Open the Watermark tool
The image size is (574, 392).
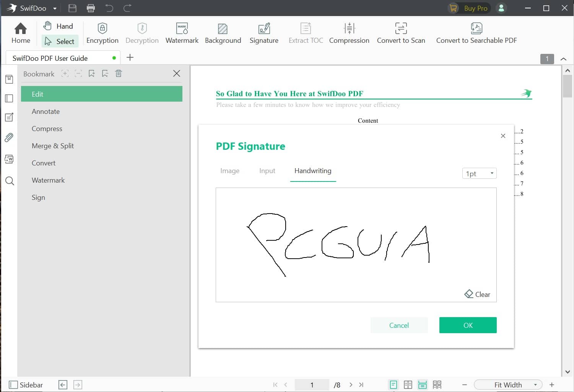(182, 33)
